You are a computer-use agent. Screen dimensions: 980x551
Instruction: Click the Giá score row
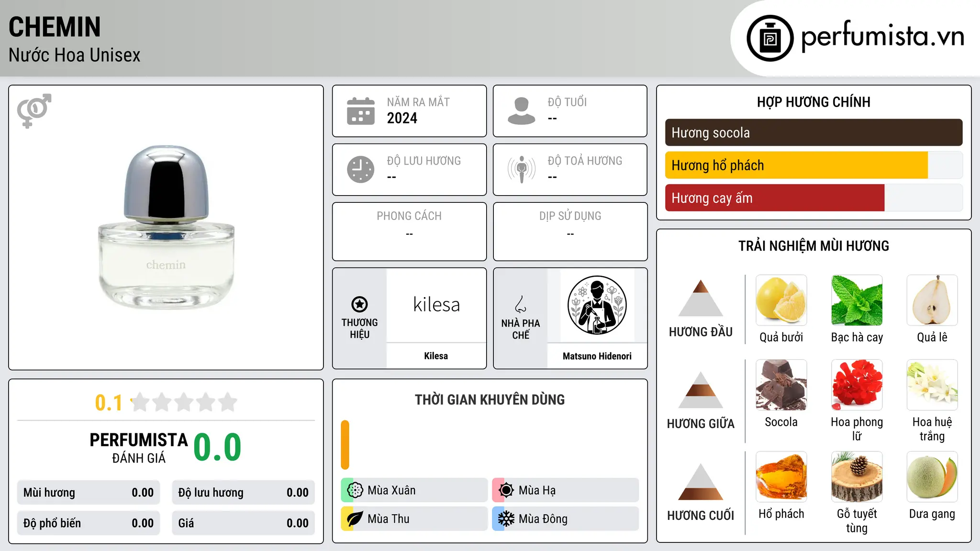(x=244, y=523)
